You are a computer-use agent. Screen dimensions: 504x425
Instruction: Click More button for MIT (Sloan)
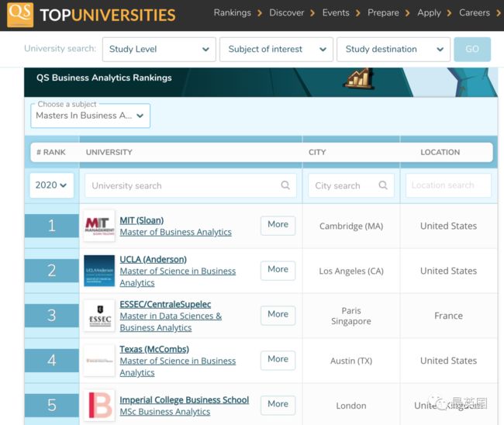coord(278,226)
